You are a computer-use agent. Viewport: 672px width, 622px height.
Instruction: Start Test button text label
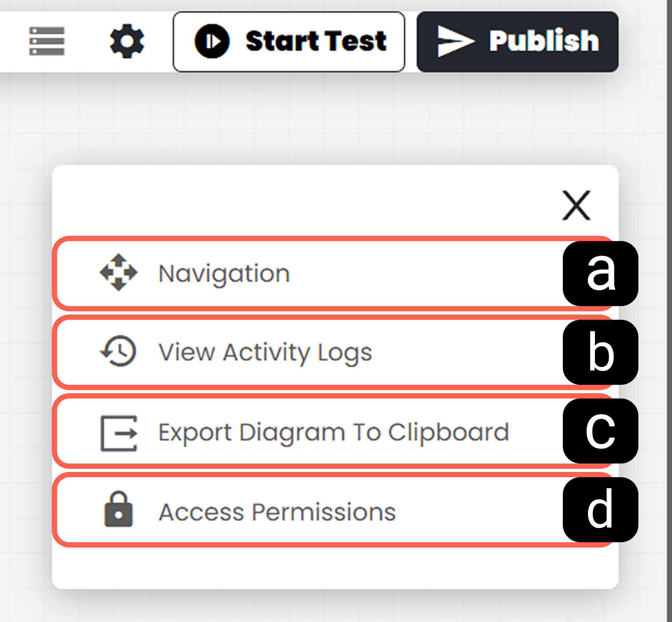point(316,41)
